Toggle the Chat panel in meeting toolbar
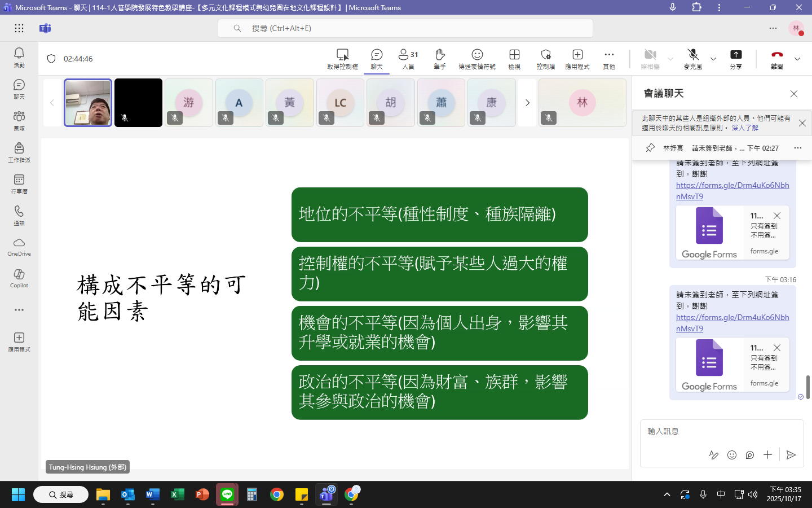The width and height of the screenshot is (812, 508). click(377, 58)
